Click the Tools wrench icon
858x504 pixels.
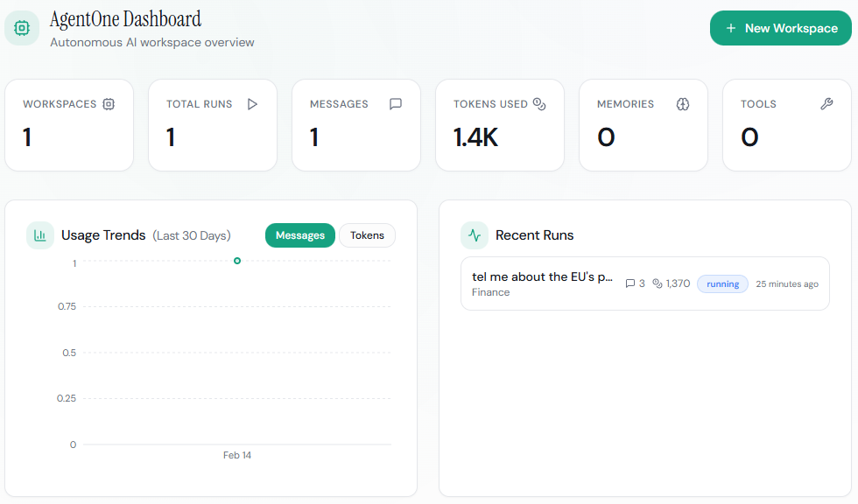click(826, 104)
